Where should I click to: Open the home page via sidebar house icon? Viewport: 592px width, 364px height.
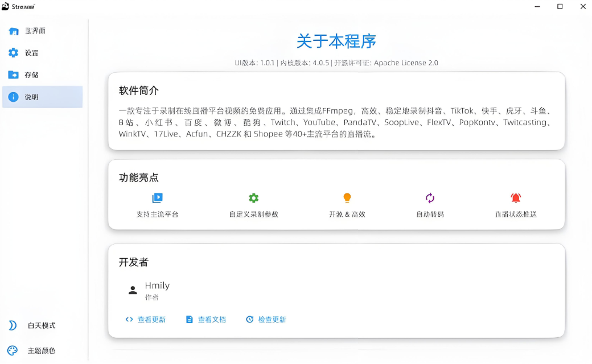coord(14,31)
